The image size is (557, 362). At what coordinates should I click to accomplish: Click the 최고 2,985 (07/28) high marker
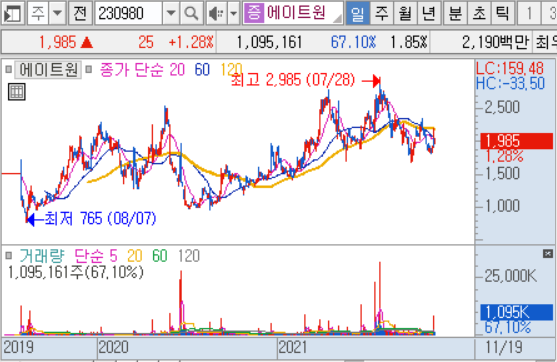[x=293, y=80]
